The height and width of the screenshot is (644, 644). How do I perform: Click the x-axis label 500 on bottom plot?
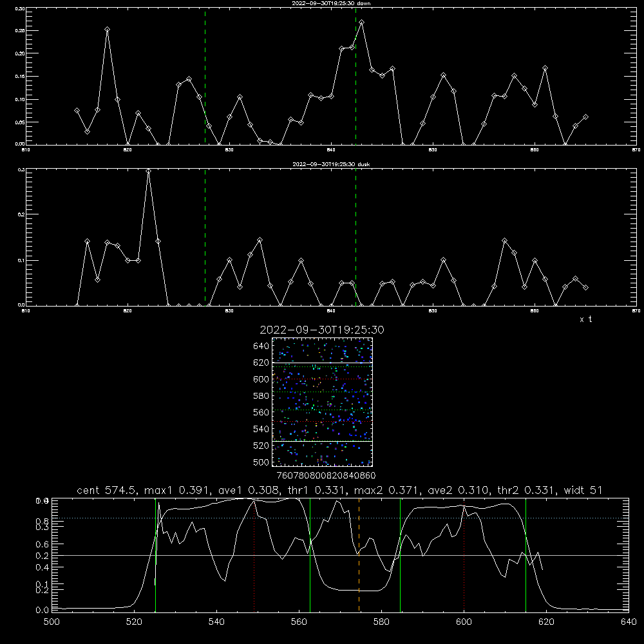click(52, 622)
